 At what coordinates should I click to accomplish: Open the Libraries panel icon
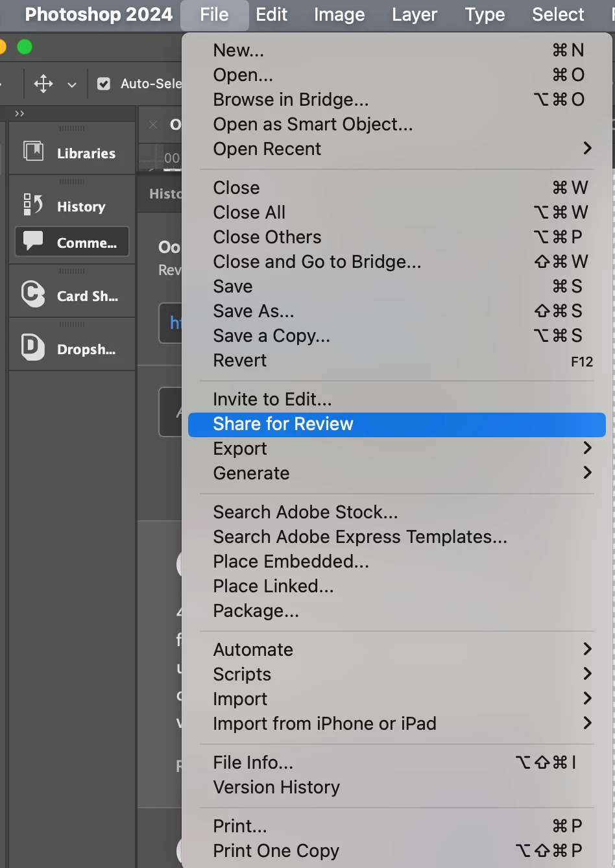tap(33, 151)
